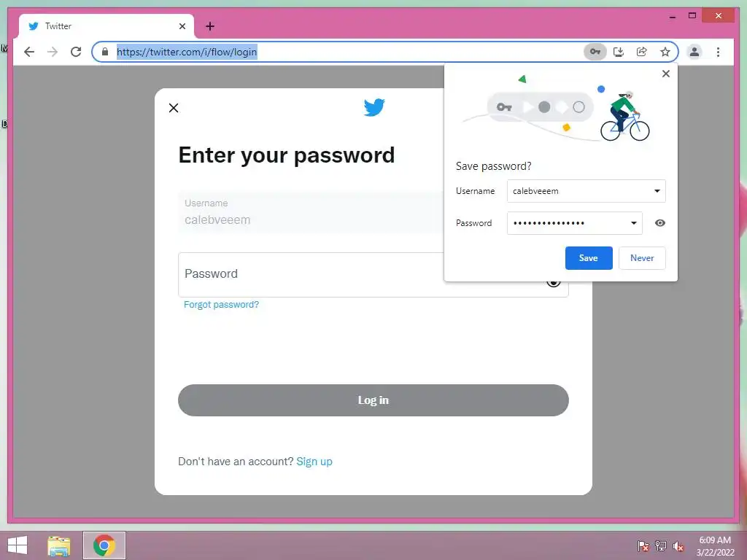The width and height of the screenshot is (747, 560).
Task: Choose Never in the save password prompt
Action: point(642,258)
